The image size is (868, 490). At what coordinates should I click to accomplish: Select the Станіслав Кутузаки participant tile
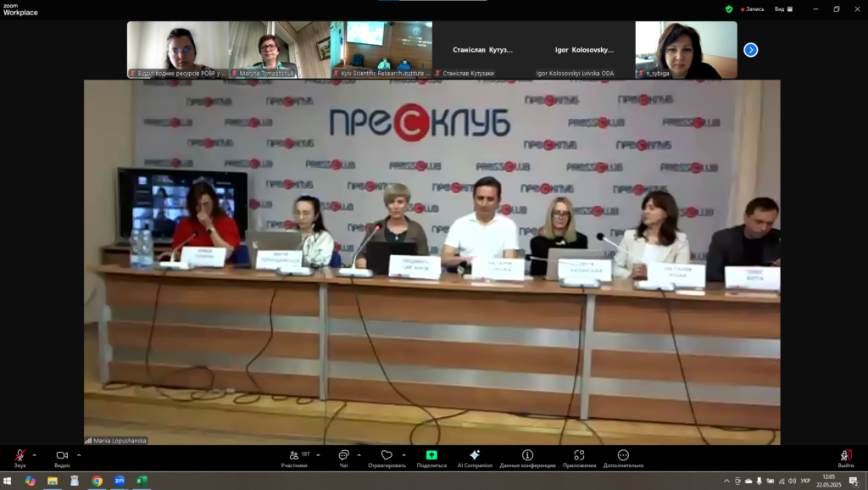(482, 50)
